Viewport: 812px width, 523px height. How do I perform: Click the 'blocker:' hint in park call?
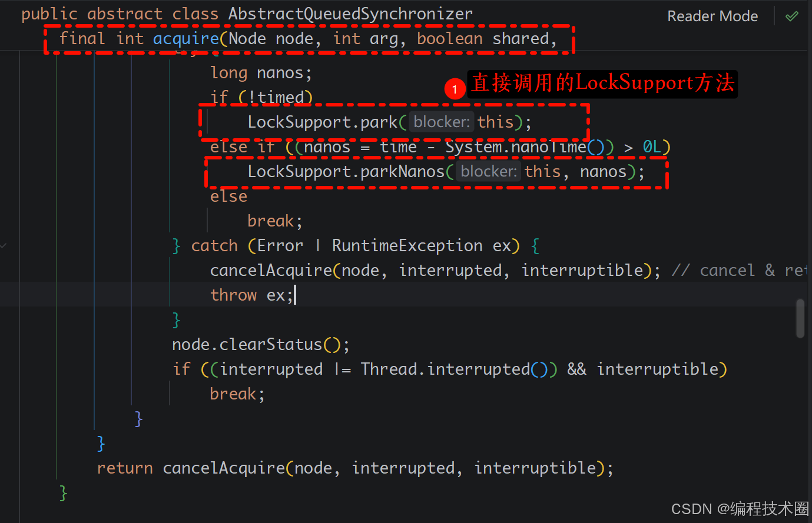(442, 122)
